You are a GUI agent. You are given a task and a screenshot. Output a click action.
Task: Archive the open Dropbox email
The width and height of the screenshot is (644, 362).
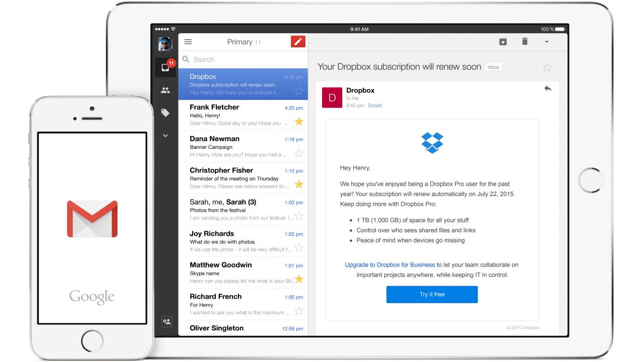pyautogui.click(x=503, y=42)
